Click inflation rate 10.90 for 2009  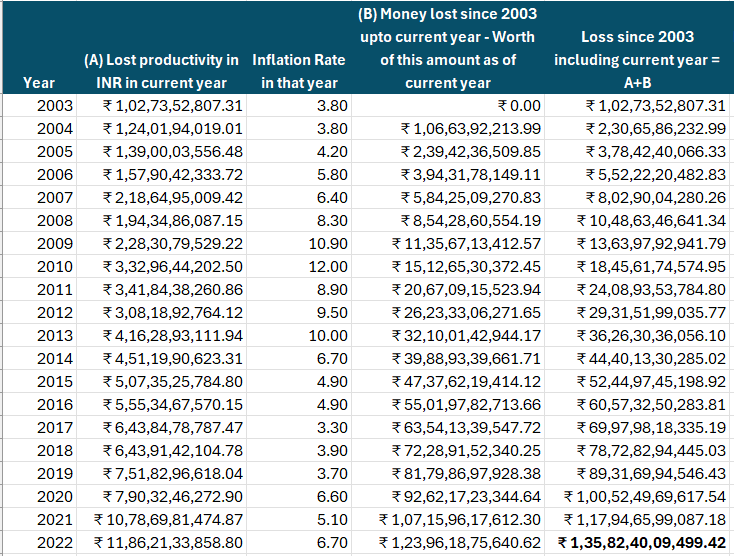[x=299, y=243]
